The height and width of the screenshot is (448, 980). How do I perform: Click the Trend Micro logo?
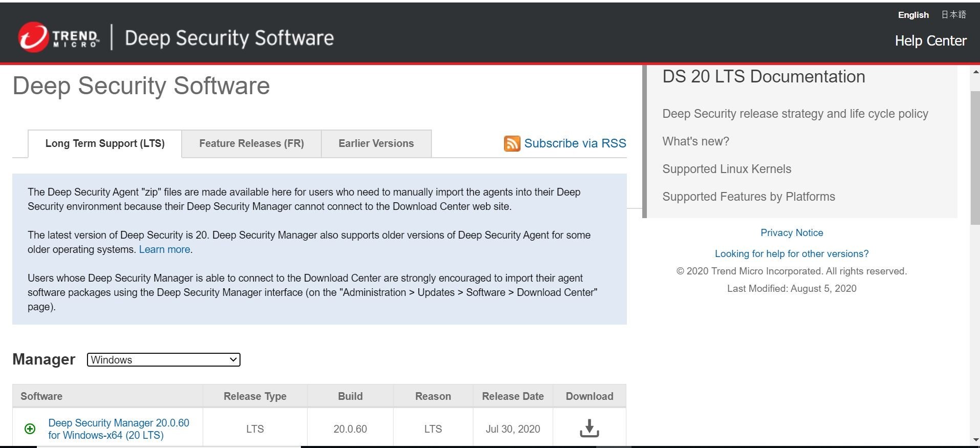point(59,37)
